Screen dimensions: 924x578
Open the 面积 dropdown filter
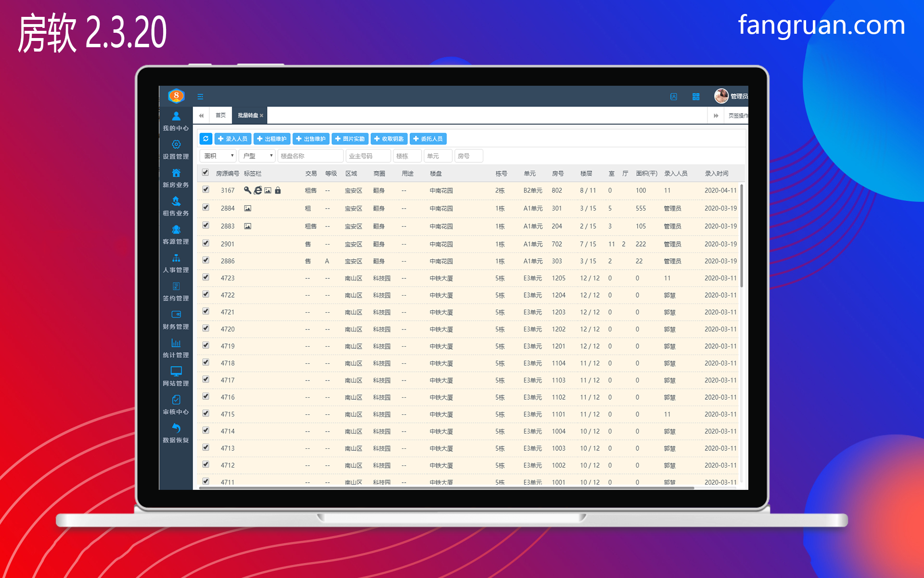pyautogui.click(x=218, y=156)
